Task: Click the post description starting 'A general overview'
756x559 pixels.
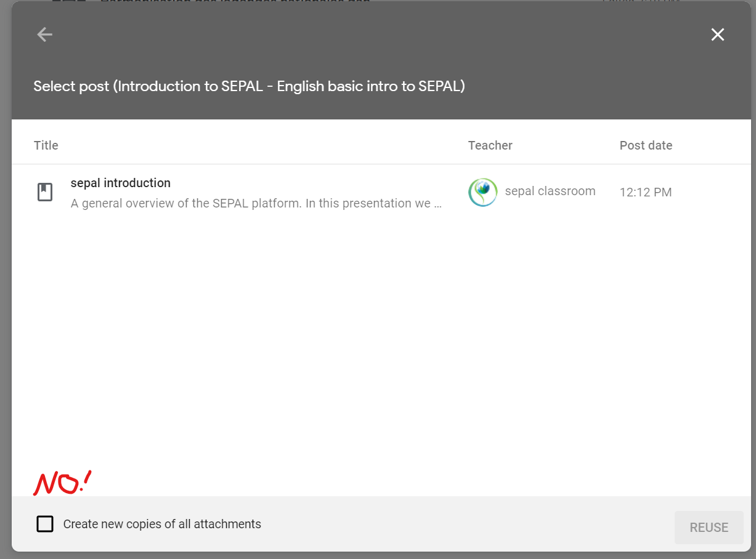Action: point(256,203)
